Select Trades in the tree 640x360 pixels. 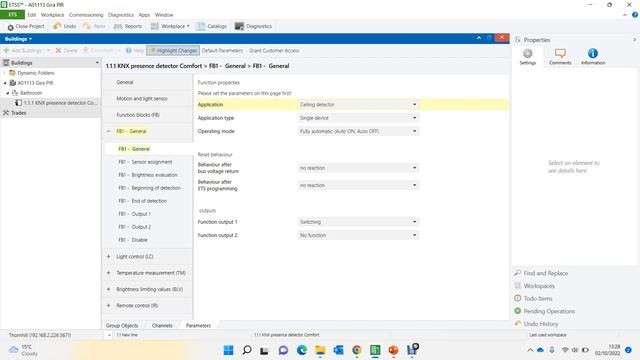18,113
